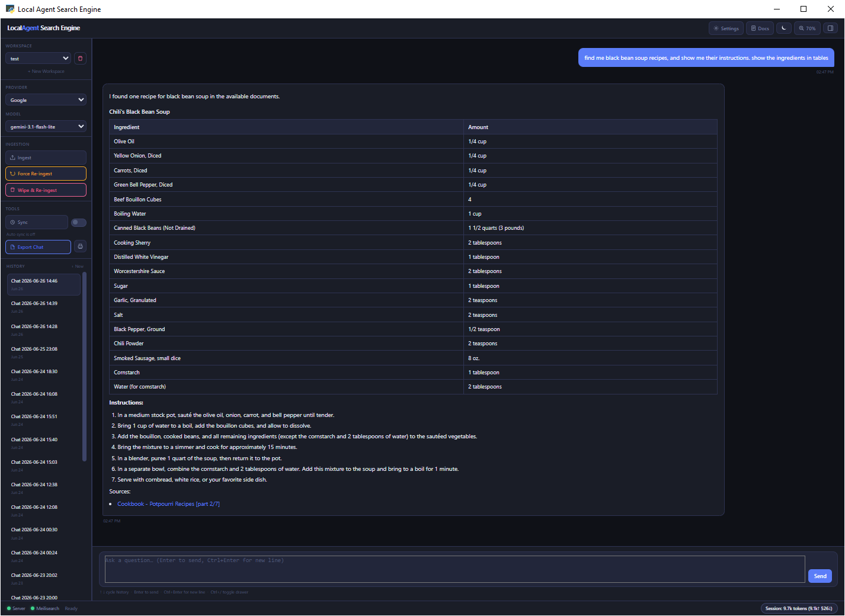
Task: Toggle the auto sync switch
Action: tap(79, 222)
